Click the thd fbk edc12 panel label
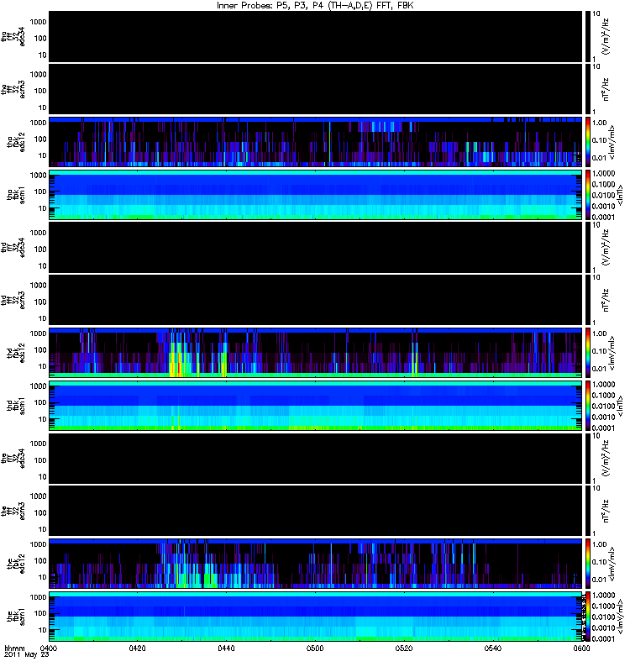630x672 pixels. 16,353
